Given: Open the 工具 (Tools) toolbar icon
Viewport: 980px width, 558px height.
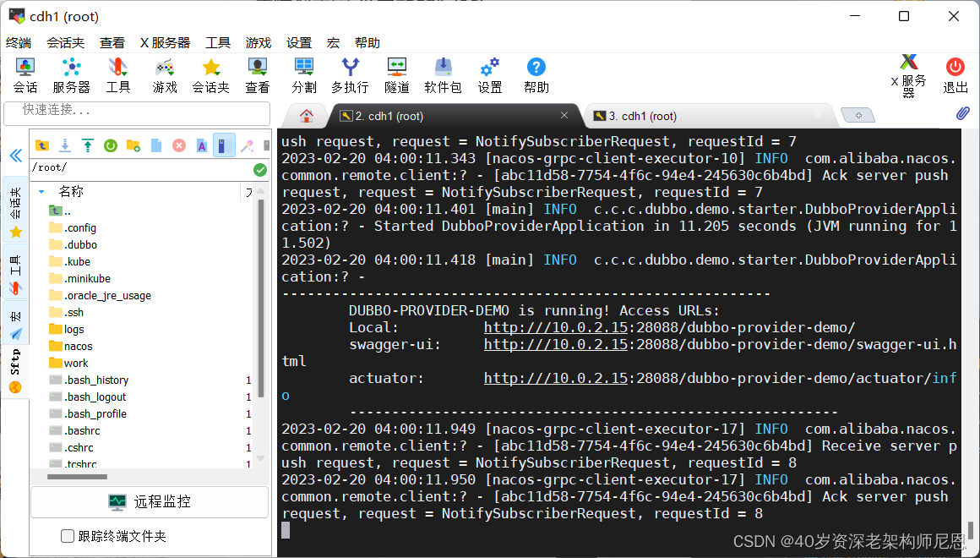Looking at the screenshot, I should pos(117,75).
